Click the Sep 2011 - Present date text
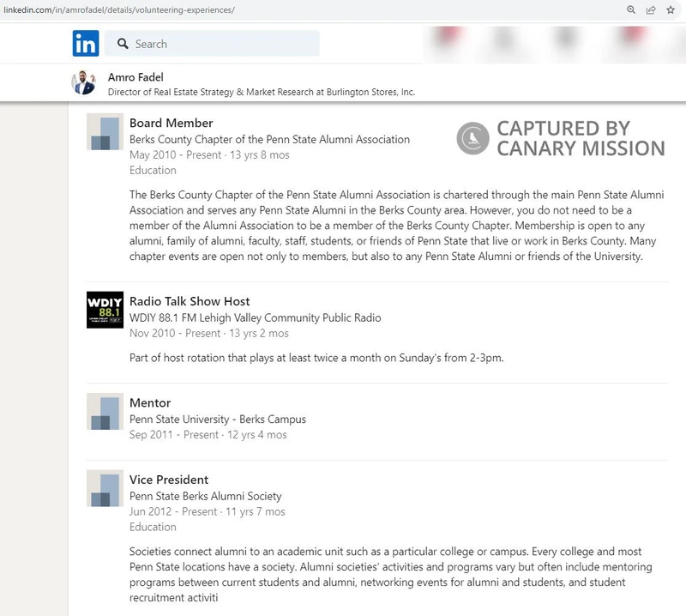The height and width of the screenshot is (616, 686). (x=208, y=435)
